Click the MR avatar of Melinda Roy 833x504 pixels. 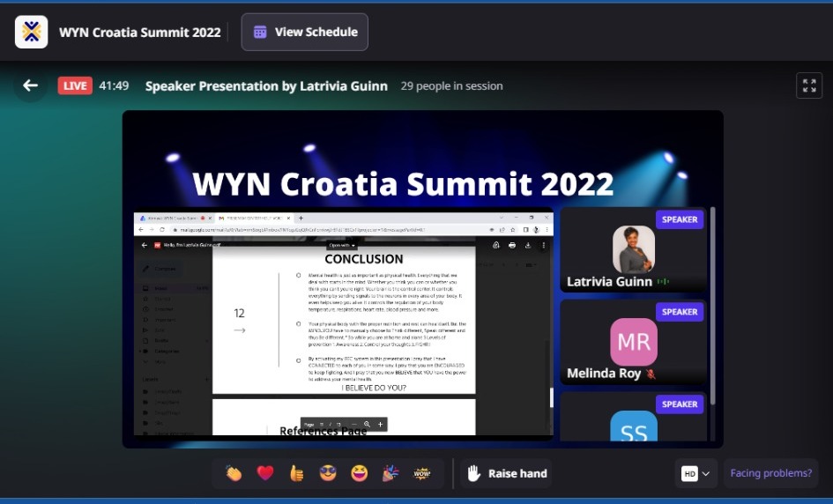(633, 342)
